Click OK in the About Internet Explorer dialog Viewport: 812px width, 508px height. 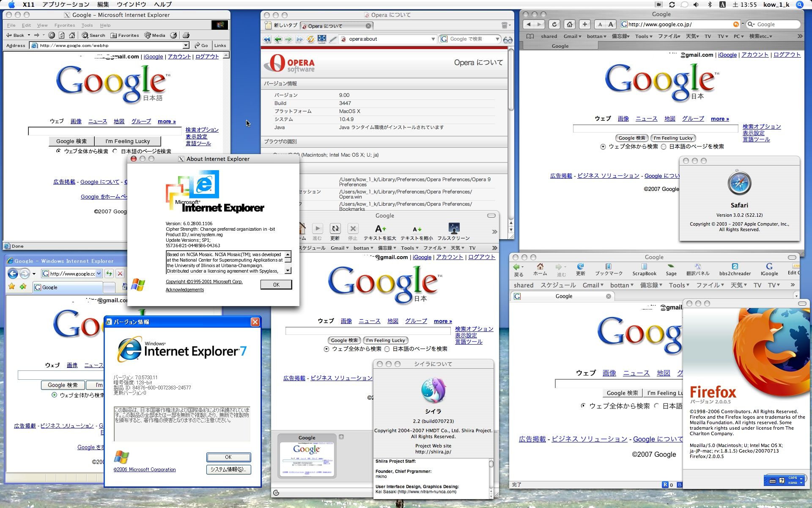(276, 284)
